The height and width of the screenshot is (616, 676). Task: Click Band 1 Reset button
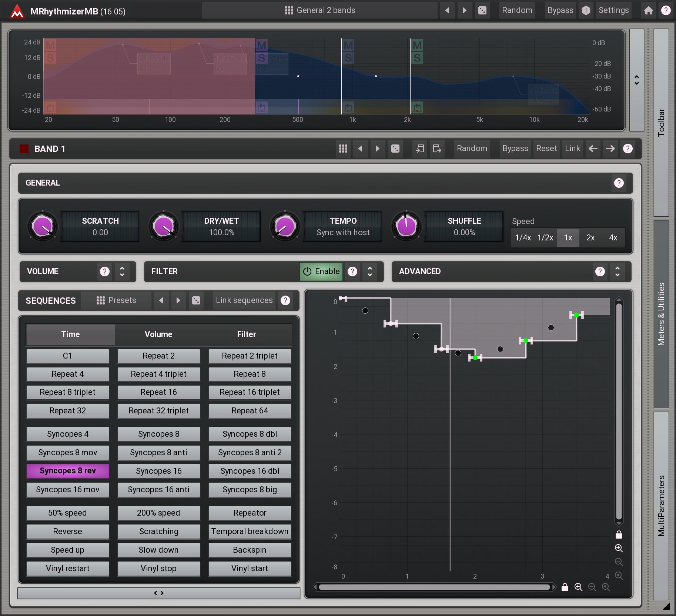(546, 149)
